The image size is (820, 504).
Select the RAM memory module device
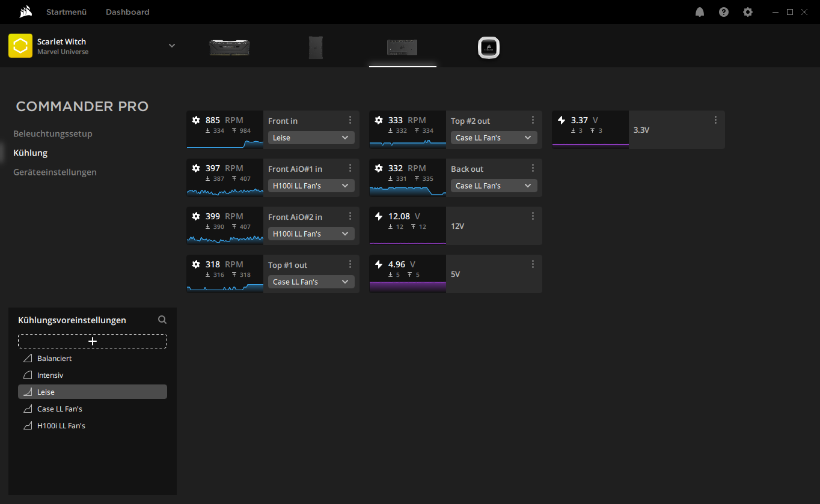point(230,47)
